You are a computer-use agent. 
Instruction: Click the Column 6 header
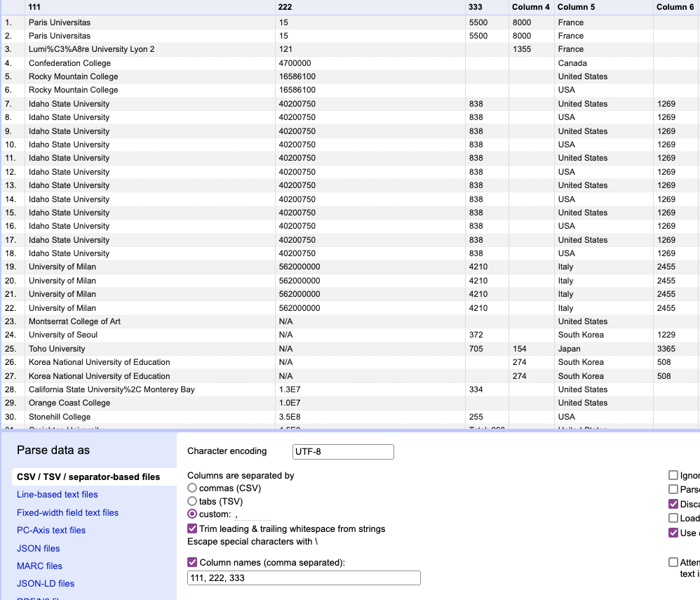tap(676, 7)
